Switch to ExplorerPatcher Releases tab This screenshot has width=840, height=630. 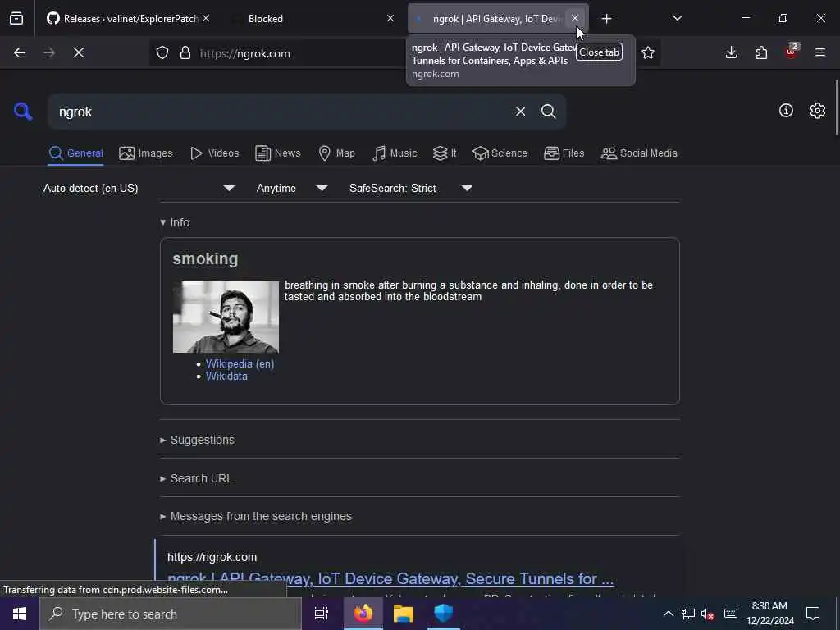pos(122,19)
